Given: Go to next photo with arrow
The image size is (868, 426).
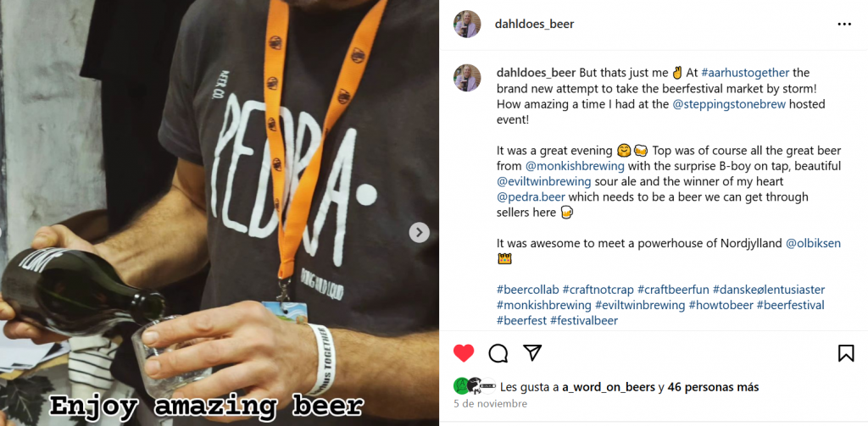Looking at the screenshot, I should point(419,232).
